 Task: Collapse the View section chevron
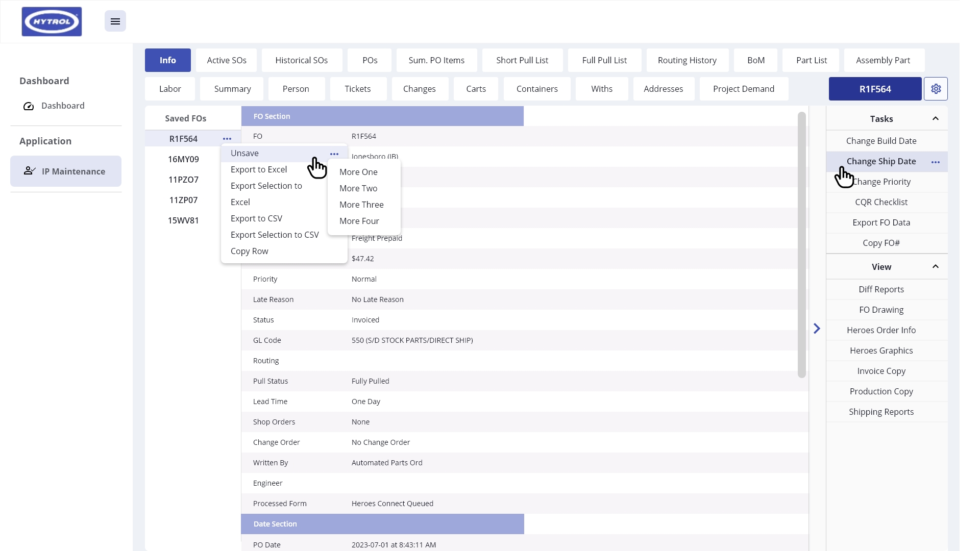point(936,266)
